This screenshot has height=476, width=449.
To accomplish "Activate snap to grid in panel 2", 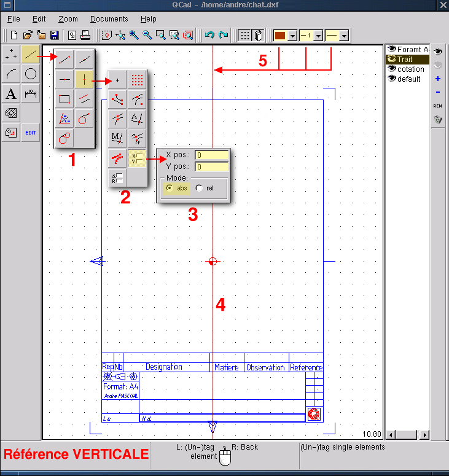I will click(x=137, y=80).
